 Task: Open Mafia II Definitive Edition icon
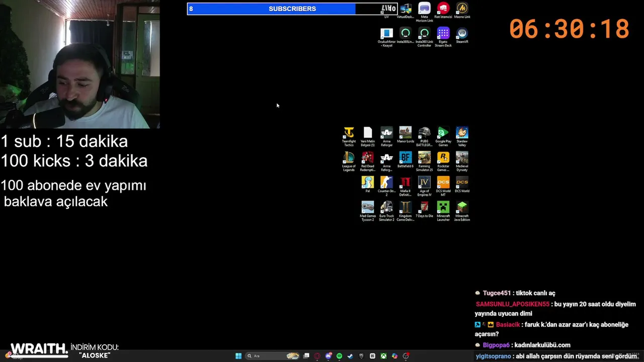click(x=406, y=186)
